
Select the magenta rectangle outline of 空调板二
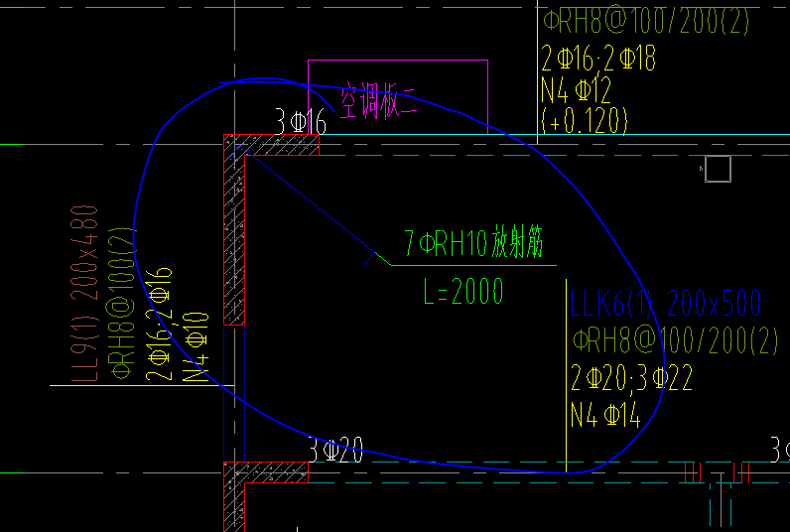(x=398, y=96)
